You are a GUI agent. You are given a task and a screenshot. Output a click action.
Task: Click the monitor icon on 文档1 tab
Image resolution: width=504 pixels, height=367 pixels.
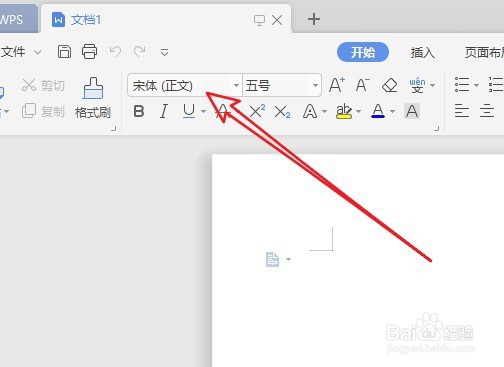(x=259, y=20)
